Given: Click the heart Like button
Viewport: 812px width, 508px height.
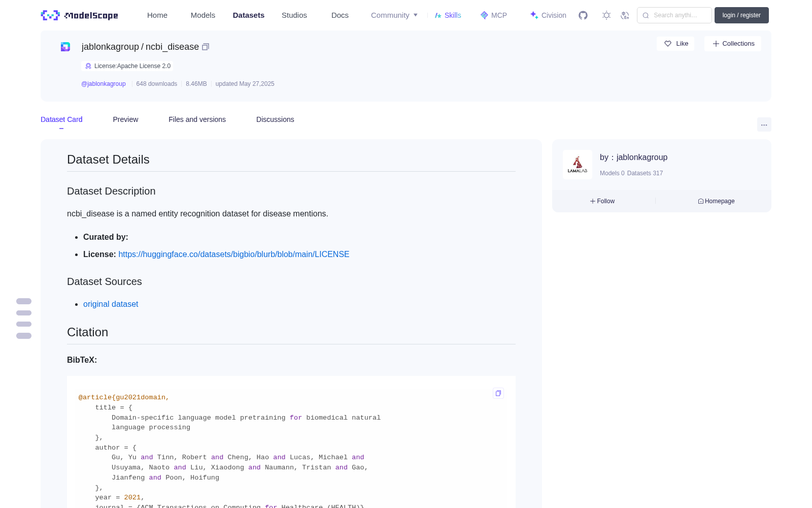Looking at the screenshot, I should (675, 44).
